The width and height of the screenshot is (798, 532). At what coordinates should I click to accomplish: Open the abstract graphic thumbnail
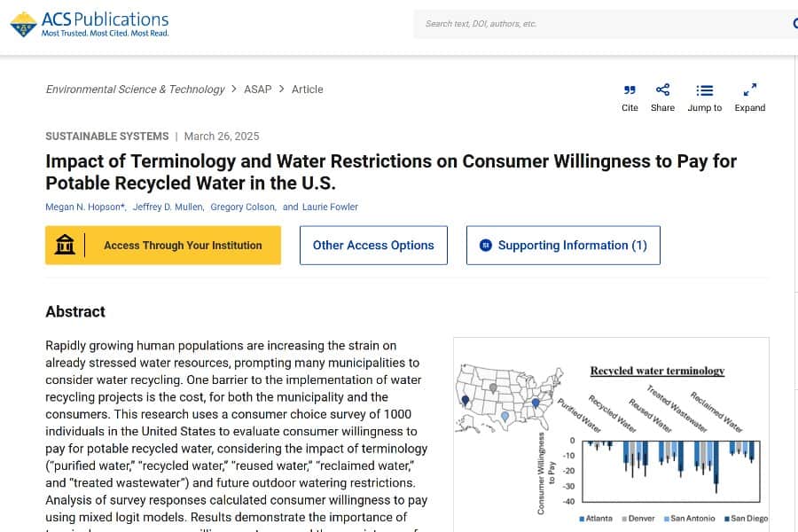tap(611, 433)
